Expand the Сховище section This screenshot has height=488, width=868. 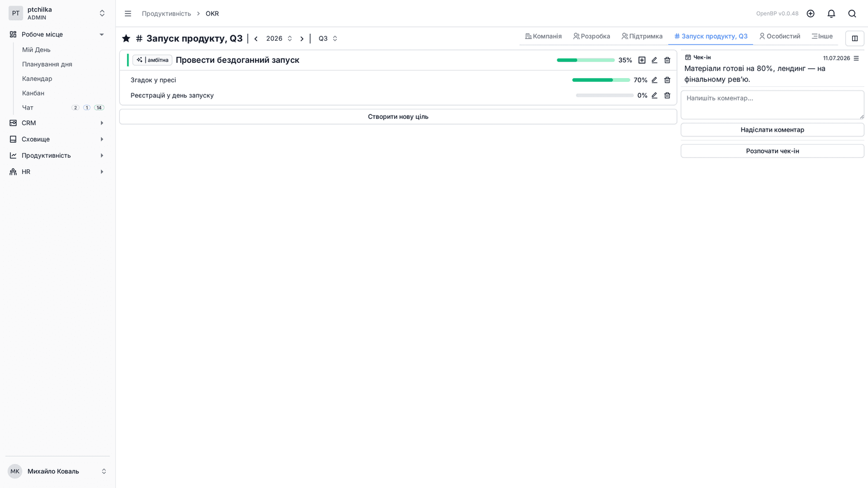point(58,139)
